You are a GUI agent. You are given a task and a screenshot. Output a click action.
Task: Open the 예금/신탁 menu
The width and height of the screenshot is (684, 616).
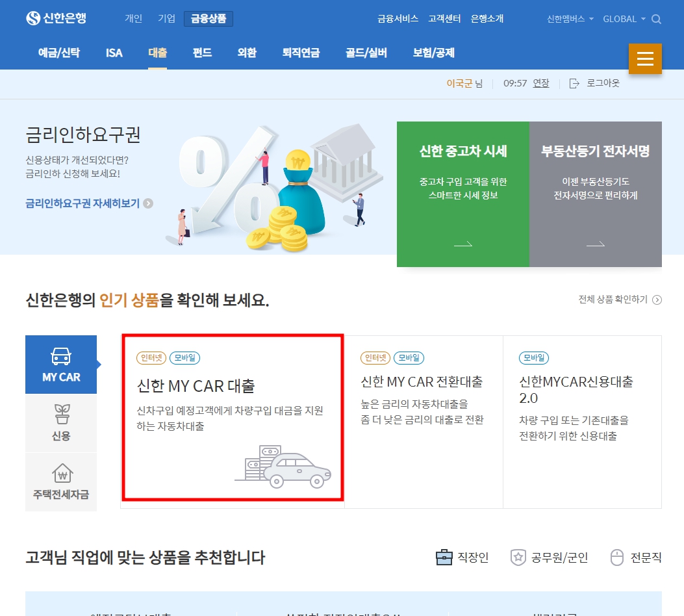tap(59, 53)
